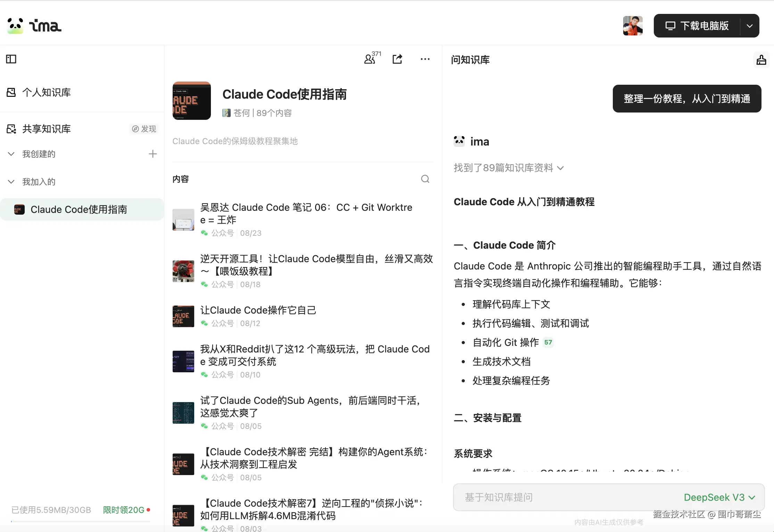Search contents with the magnifier icon
The height and width of the screenshot is (532, 774).
point(425,179)
